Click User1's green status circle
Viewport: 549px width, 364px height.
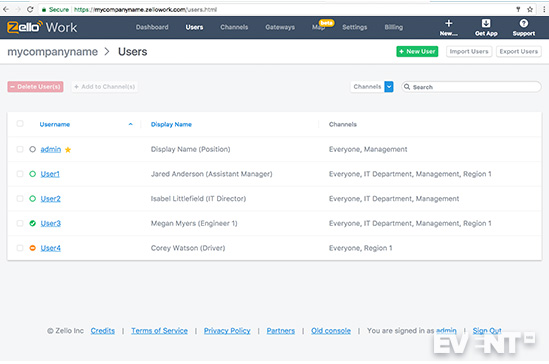click(x=33, y=174)
